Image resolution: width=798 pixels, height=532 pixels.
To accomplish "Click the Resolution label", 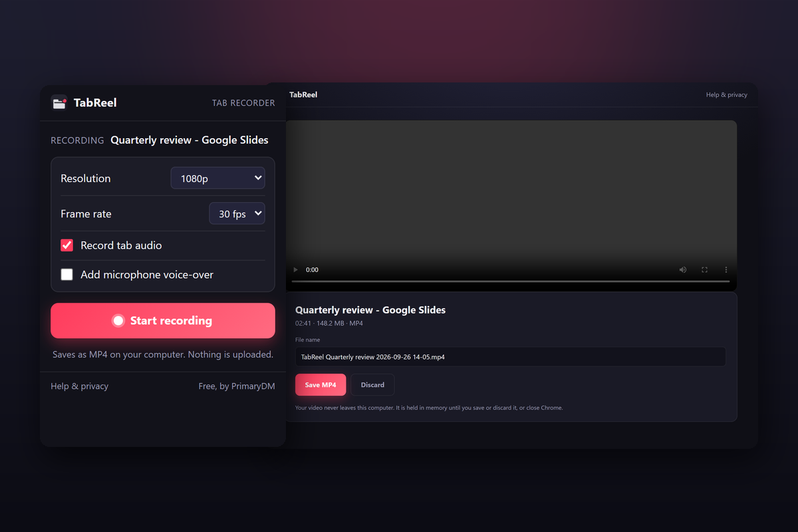I will tap(86, 178).
